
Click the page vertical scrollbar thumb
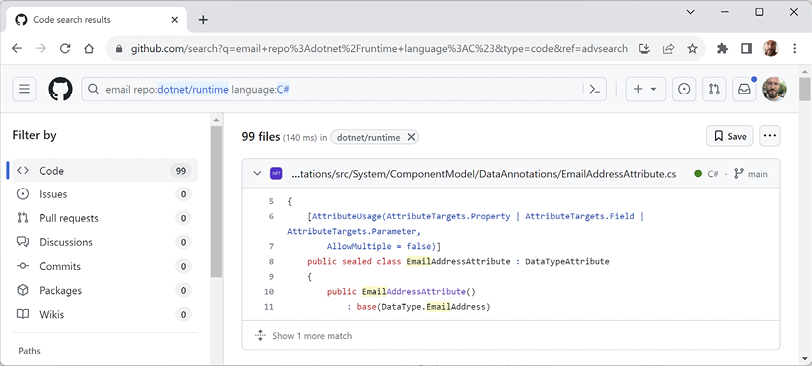[x=805, y=89]
